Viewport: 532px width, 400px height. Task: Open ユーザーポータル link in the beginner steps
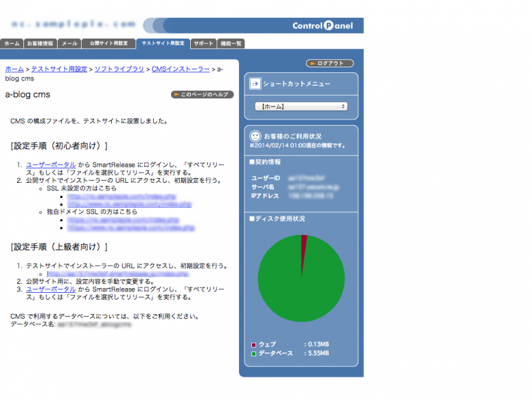51,166
